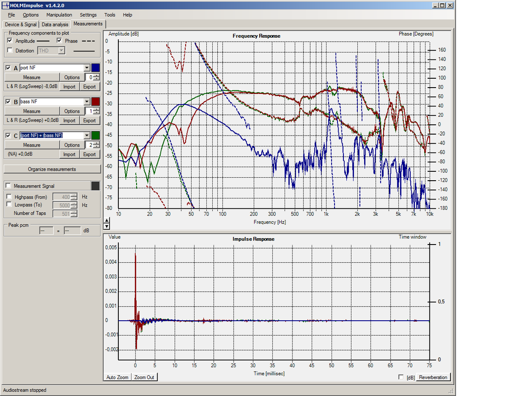
Task: Open the THD distortion type dropdown
Action: pyautogui.click(x=61, y=50)
